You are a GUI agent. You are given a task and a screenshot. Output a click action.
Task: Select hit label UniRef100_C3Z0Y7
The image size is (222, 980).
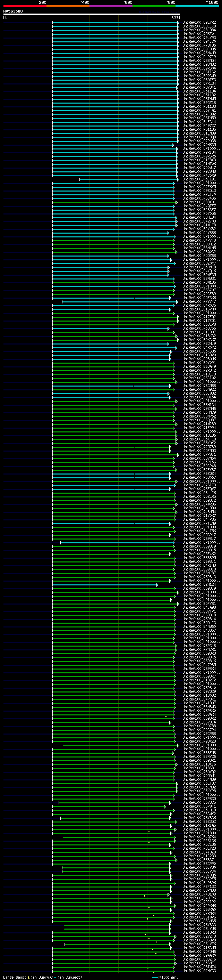tap(199, 263)
